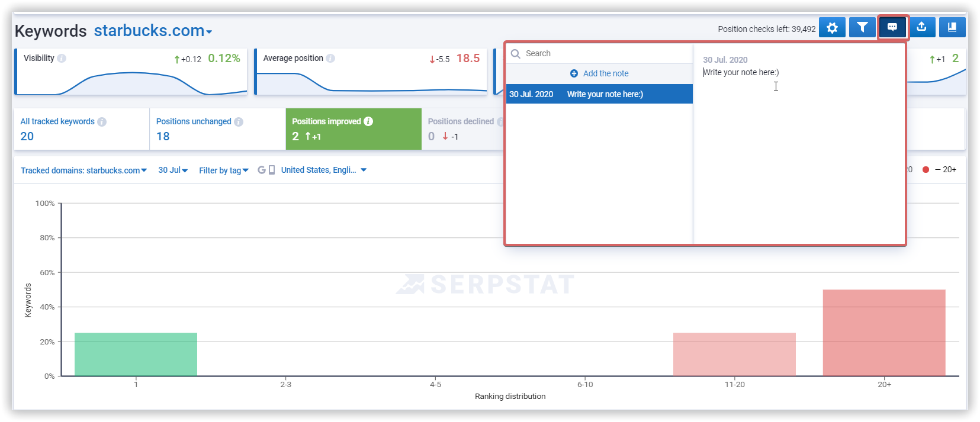
Task: Click the Position checks left: 39,492 text
Action: click(767, 29)
